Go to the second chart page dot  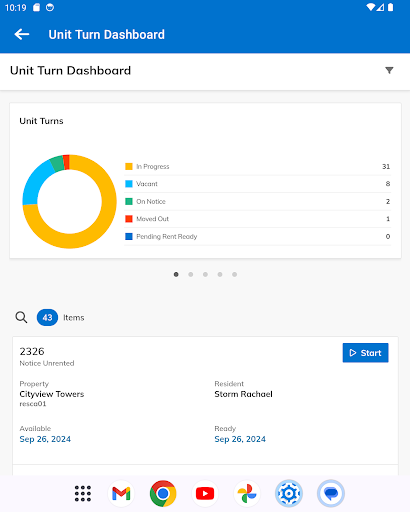tap(191, 274)
